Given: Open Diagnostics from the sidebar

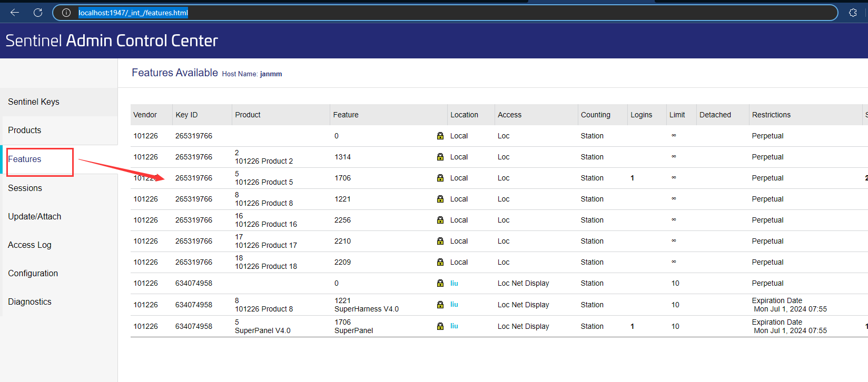Looking at the screenshot, I should [30, 302].
